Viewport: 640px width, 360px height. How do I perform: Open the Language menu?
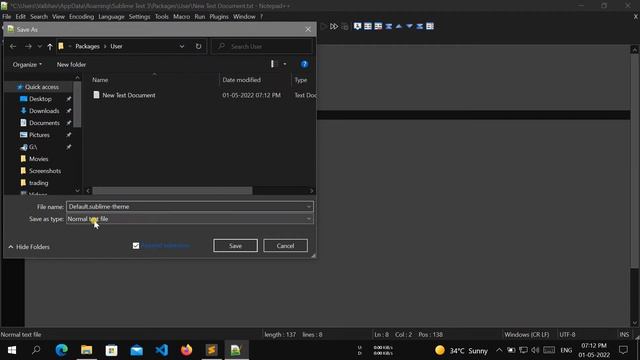111,17
